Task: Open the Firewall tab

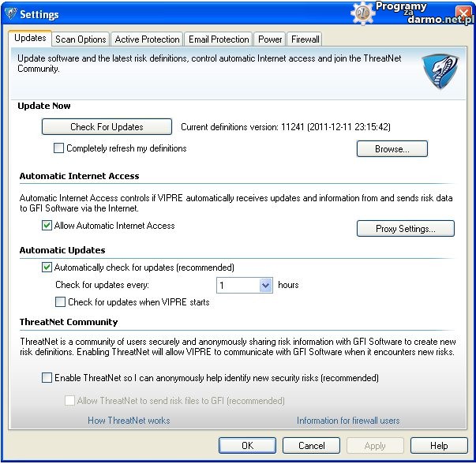Action: click(305, 39)
